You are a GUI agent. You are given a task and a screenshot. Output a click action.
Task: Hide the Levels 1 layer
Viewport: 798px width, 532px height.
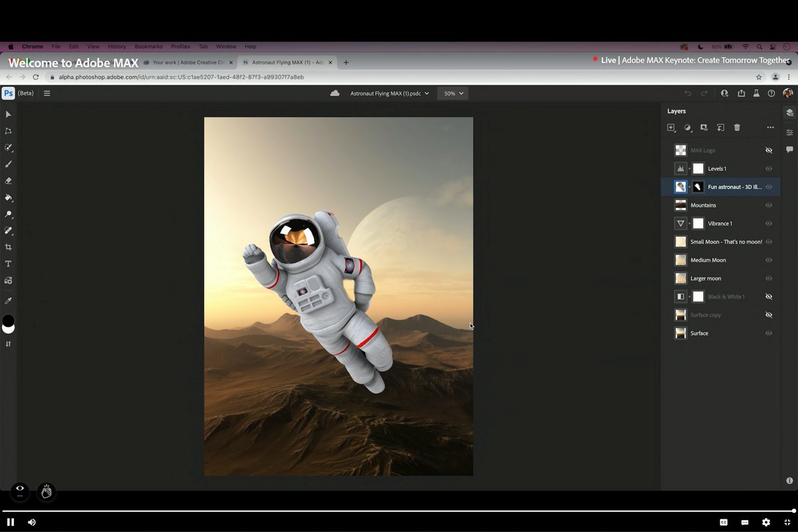click(x=769, y=169)
